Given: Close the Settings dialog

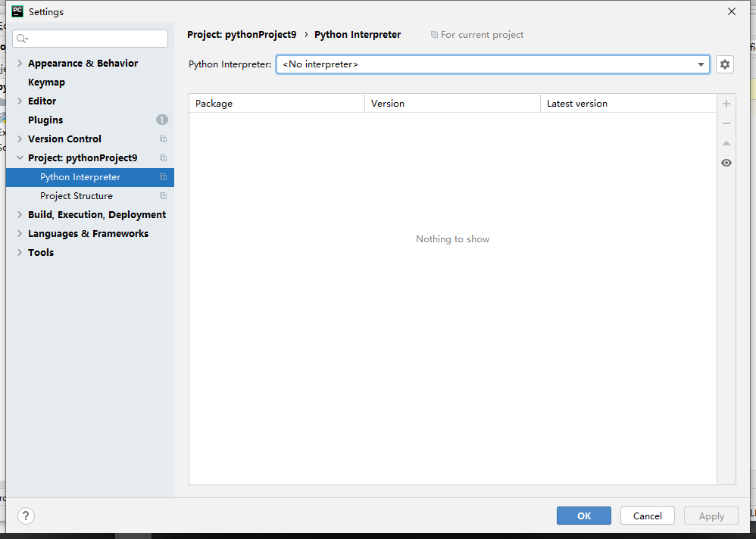Looking at the screenshot, I should [732, 11].
